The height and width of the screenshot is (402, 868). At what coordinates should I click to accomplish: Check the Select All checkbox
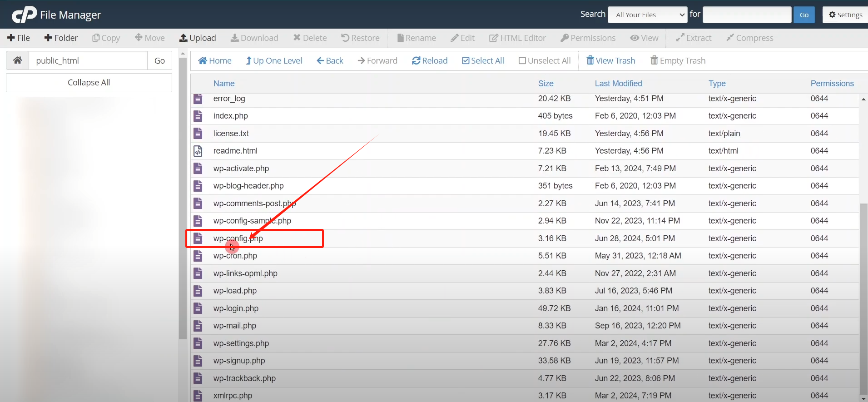click(466, 61)
